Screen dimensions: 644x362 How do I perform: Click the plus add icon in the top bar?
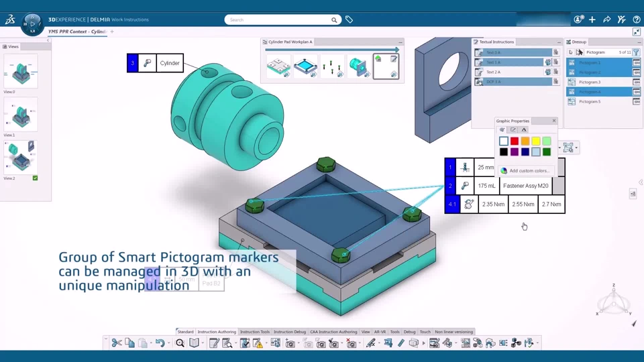tap(592, 19)
